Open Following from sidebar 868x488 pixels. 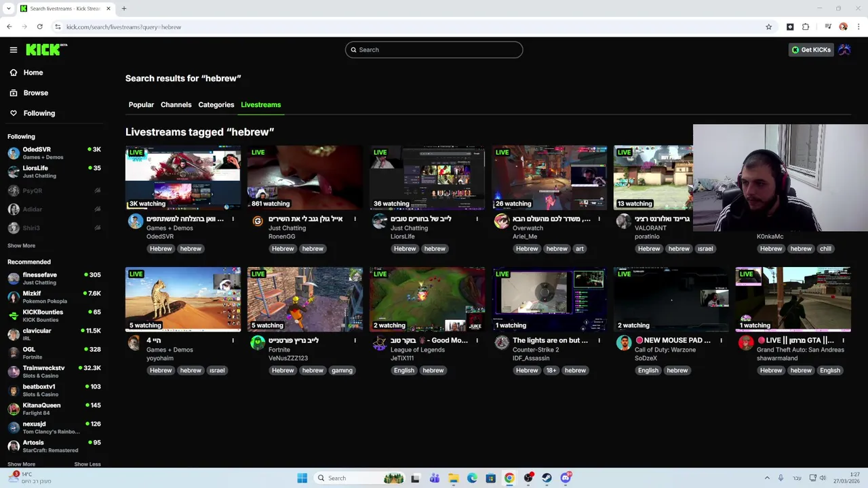click(x=39, y=113)
